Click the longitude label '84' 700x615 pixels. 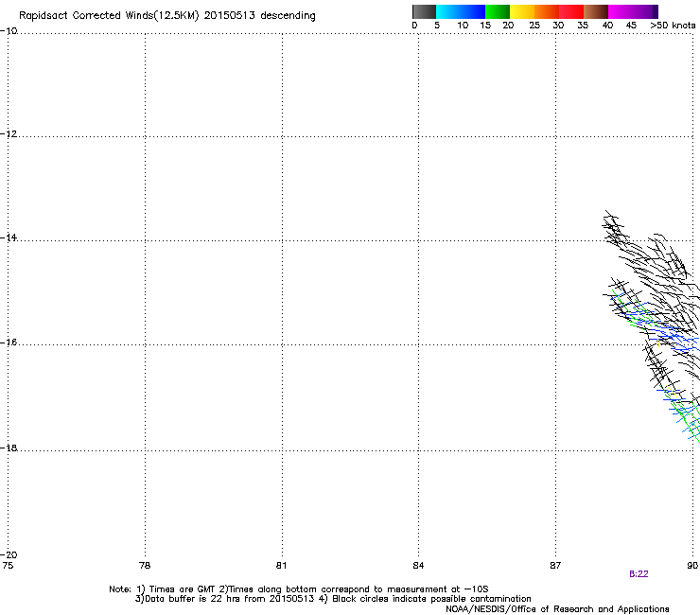coord(418,566)
